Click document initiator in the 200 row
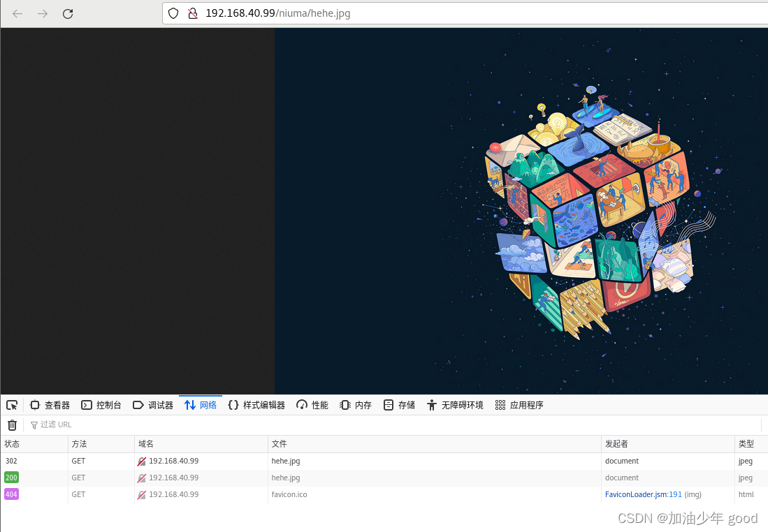Viewport: 768px width, 532px height. (x=621, y=478)
